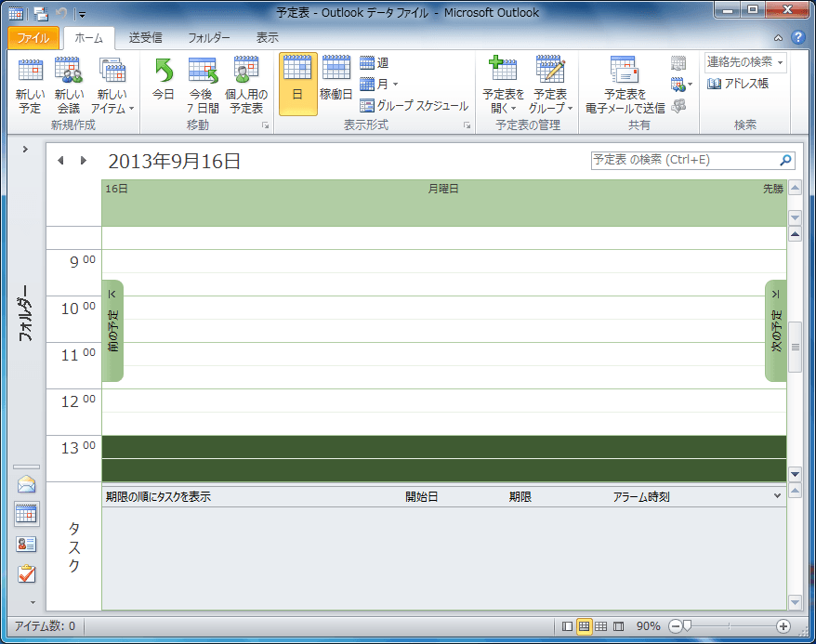Open the Quick Access Toolbar customize arrow
The width and height of the screenshot is (816, 644).
[82, 14]
